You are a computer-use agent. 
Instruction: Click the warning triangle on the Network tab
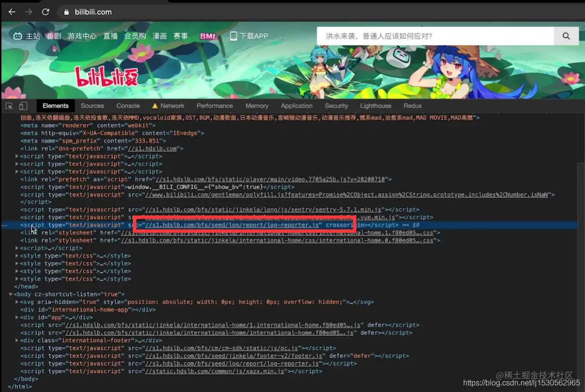156,105
